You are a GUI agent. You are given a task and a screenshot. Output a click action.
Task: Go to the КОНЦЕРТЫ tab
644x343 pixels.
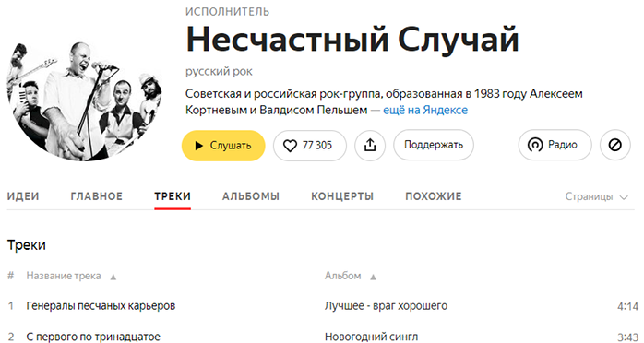click(x=342, y=196)
